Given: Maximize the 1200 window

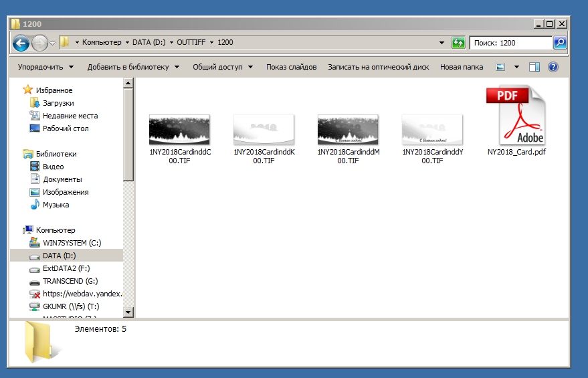Looking at the screenshot, I should pyautogui.click(x=550, y=24).
